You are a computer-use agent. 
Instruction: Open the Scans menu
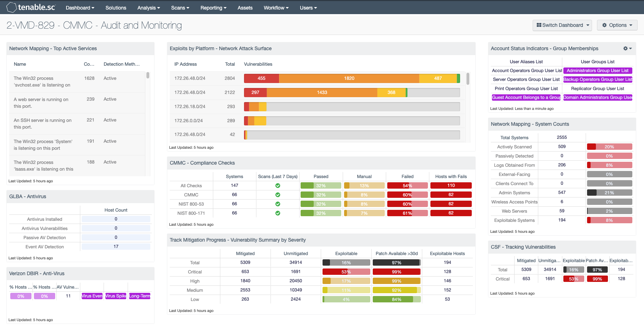(180, 8)
